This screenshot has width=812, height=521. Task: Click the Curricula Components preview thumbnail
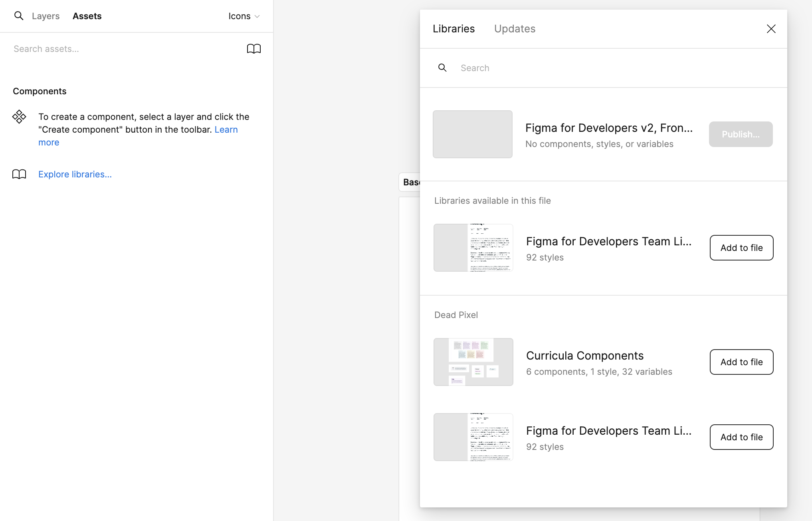click(473, 362)
